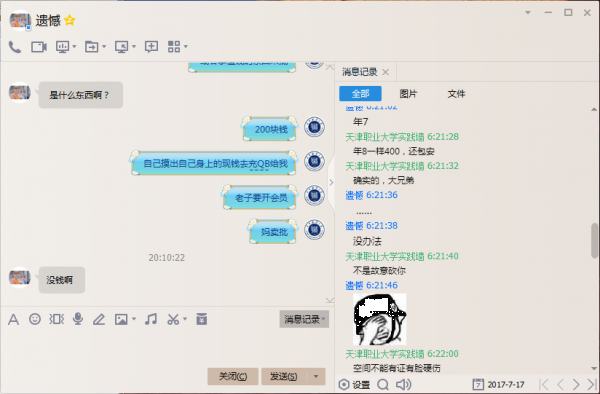This screenshot has width=600, height=394.
Task: Open 设置 in message history panel
Action: coord(354,384)
